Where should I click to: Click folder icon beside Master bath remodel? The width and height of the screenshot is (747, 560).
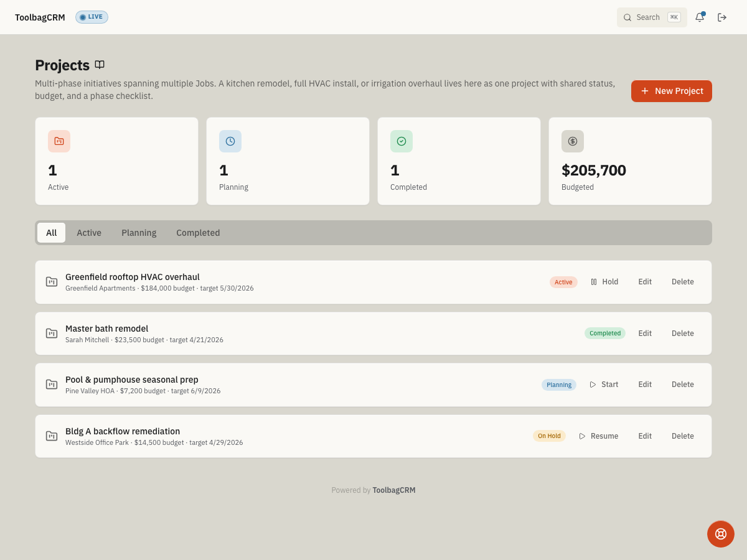pos(52,334)
